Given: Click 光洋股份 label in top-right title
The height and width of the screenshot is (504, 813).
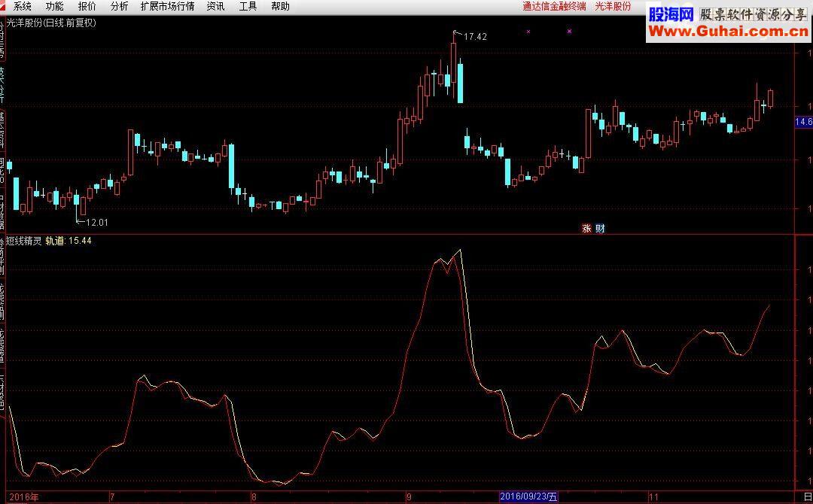Looking at the screenshot, I should [x=613, y=6].
